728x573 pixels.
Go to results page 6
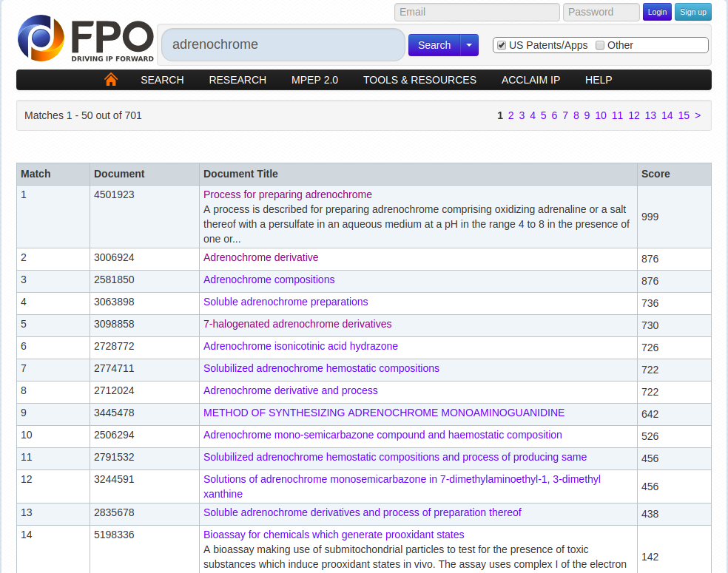[x=554, y=115]
